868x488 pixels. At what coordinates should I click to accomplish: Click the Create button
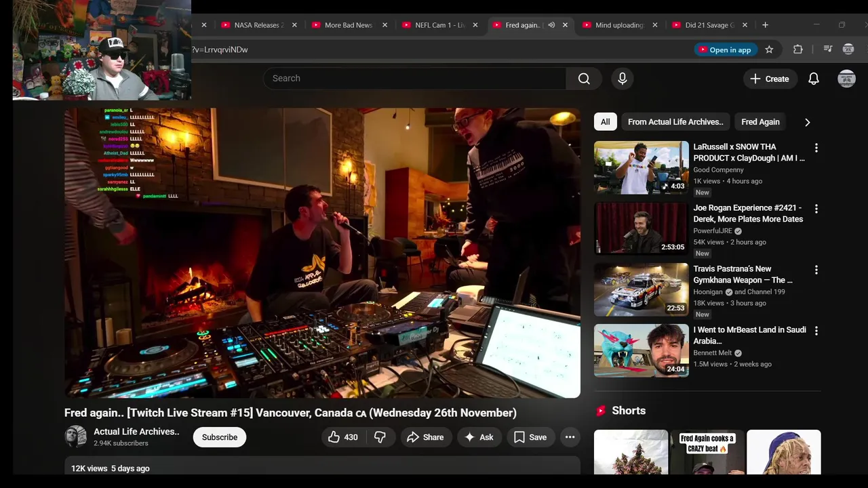tap(770, 79)
